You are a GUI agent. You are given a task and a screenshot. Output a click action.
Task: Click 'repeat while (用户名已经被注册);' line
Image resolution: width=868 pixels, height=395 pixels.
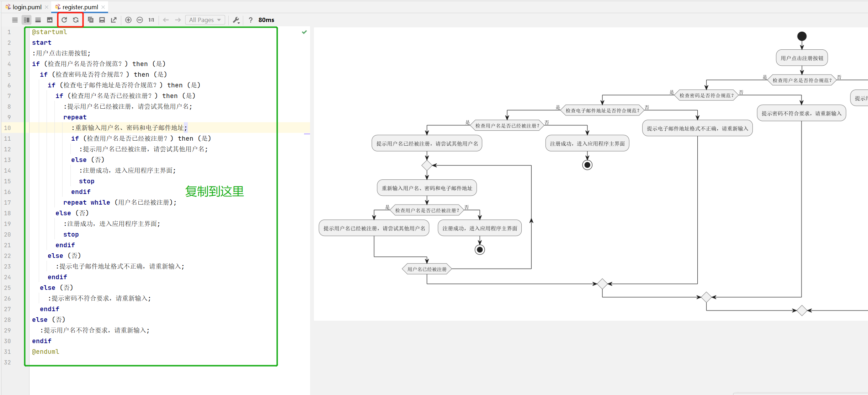pos(120,202)
